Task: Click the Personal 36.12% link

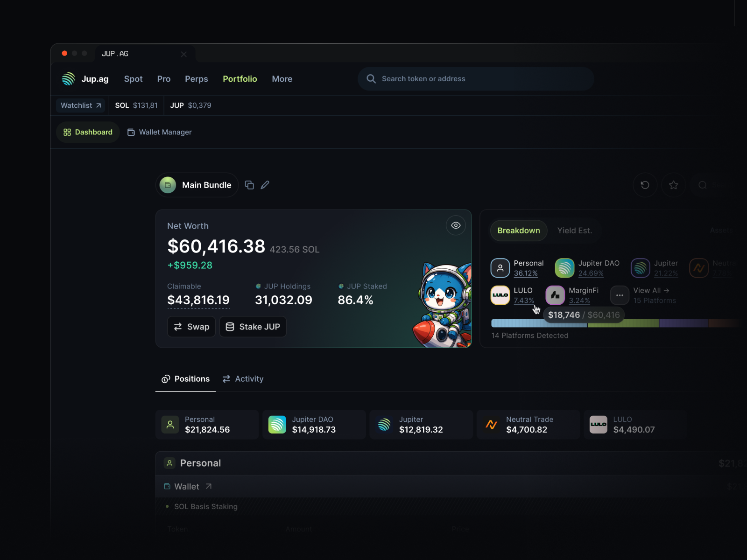Action: click(526, 273)
